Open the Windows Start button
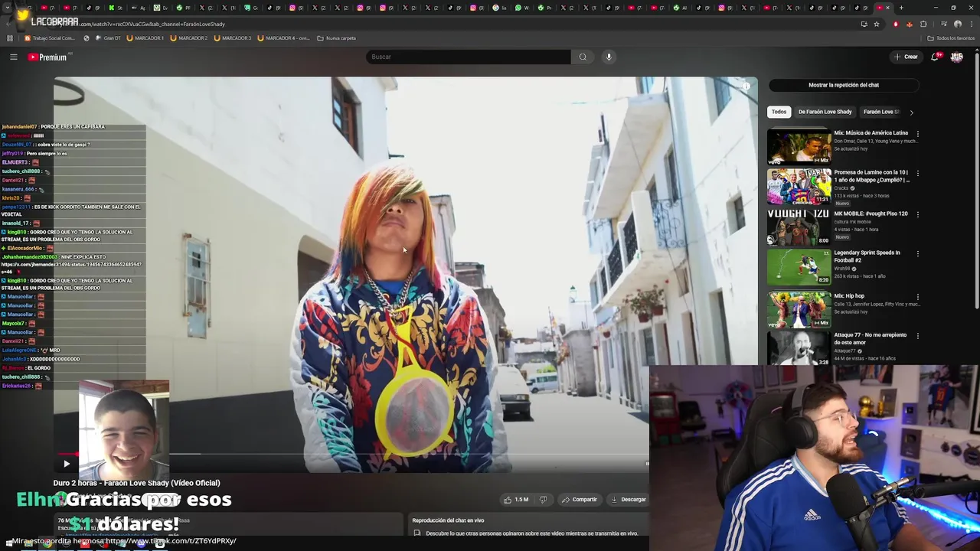980x551 pixels. click(x=8, y=543)
